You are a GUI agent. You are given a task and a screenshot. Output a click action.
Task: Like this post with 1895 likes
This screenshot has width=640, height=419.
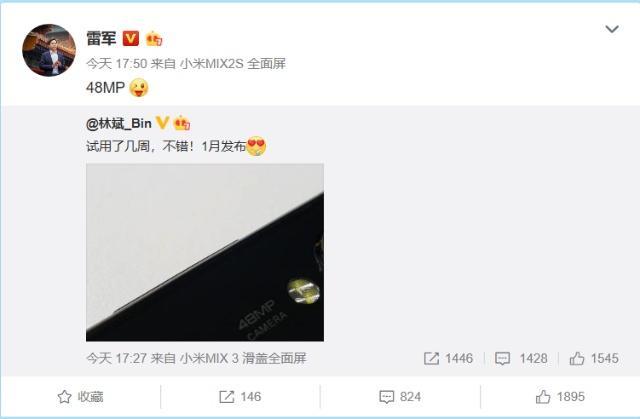click(x=560, y=397)
